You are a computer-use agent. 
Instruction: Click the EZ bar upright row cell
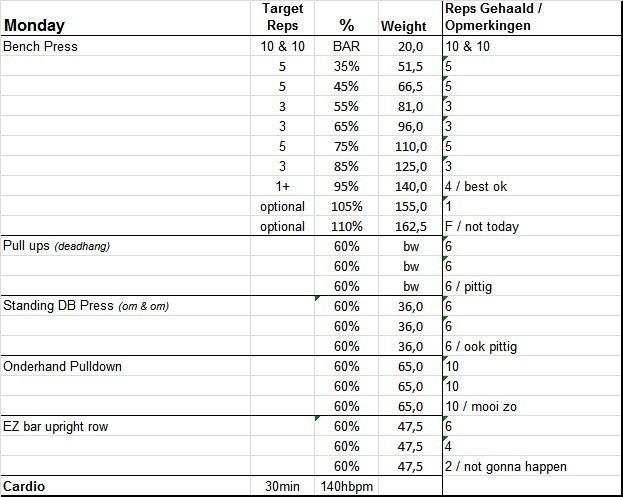point(56,426)
